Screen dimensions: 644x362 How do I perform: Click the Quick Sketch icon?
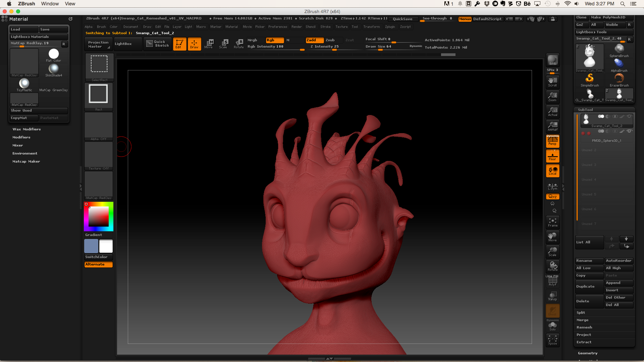coord(158,44)
